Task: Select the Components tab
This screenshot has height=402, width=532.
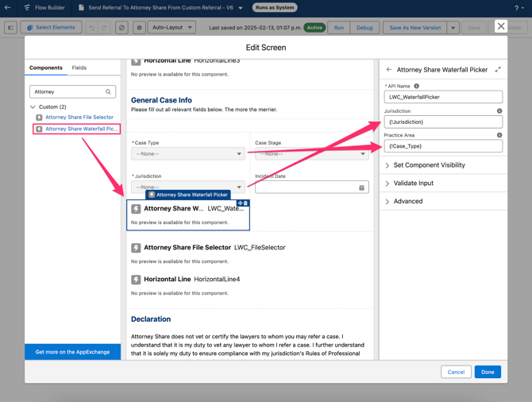Action: point(46,68)
